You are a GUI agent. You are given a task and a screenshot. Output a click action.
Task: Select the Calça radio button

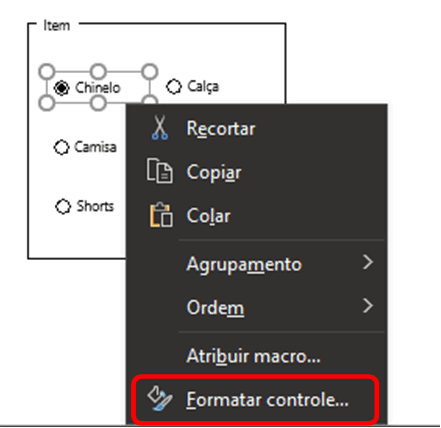(x=174, y=87)
